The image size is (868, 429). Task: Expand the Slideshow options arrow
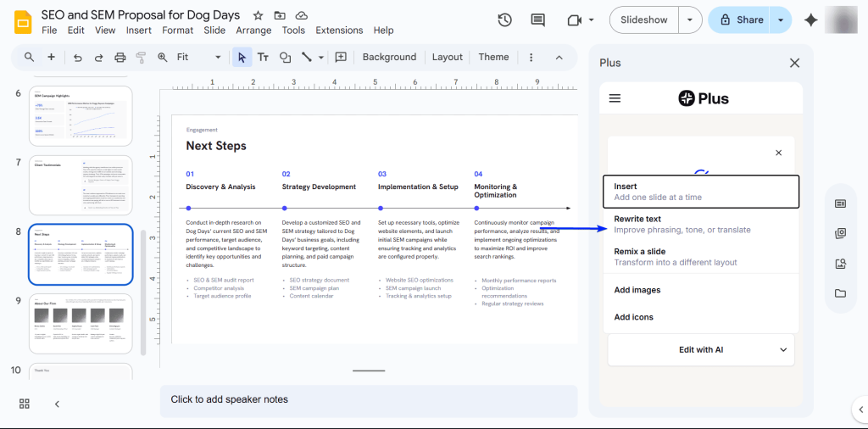pyautogui.click(x=692, y=20)
